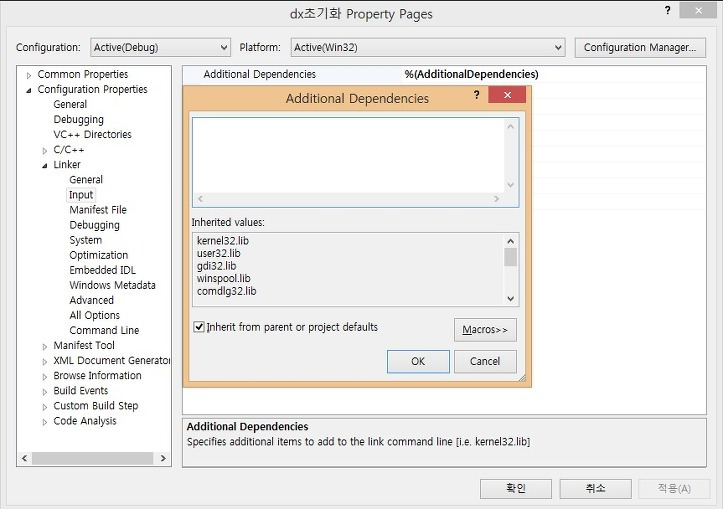Screen dimensions: 723x509
Task: Collapse the Configuration Properties node
Action: coord(29,90)
